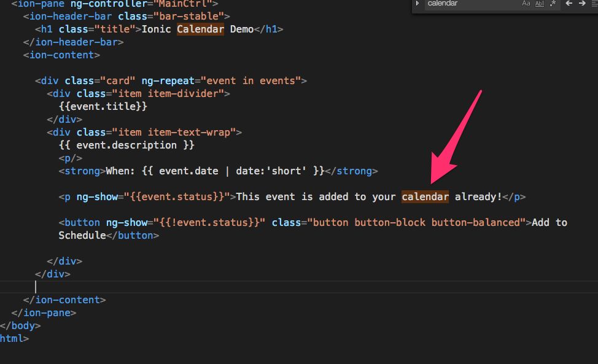Expand the replace field triangle
This screenshot has height=364, width=598.
click(417, 4)
